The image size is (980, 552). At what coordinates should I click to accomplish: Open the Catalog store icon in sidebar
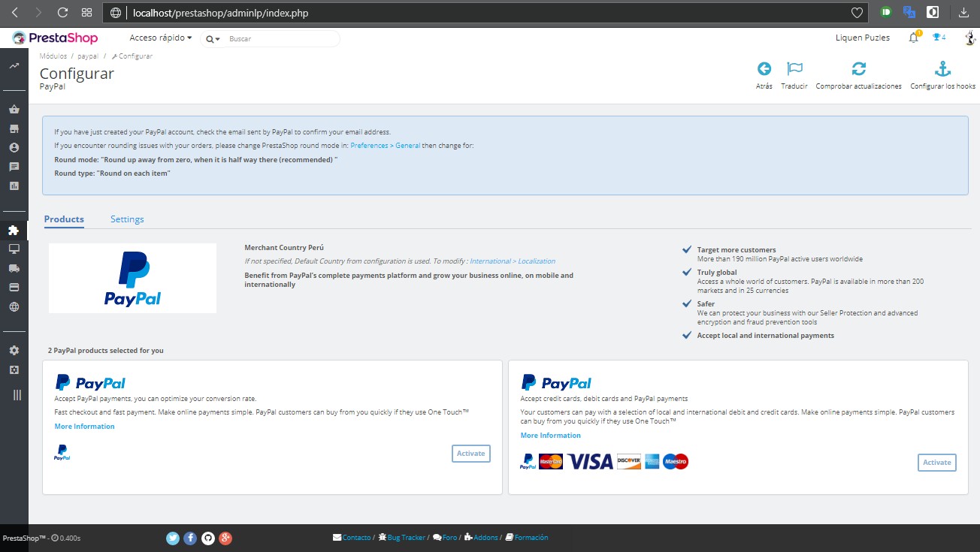(14, 128)
